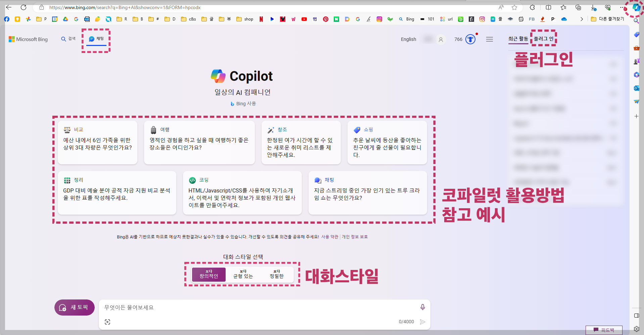
Task: Open the 다른 즐겨찾기 folder
Action: (x=607, y=19)
